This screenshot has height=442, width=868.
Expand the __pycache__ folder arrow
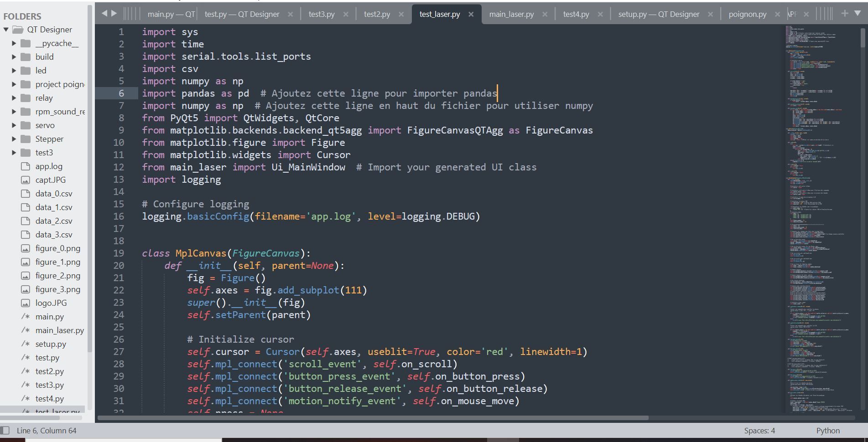(x=14, y=43)
